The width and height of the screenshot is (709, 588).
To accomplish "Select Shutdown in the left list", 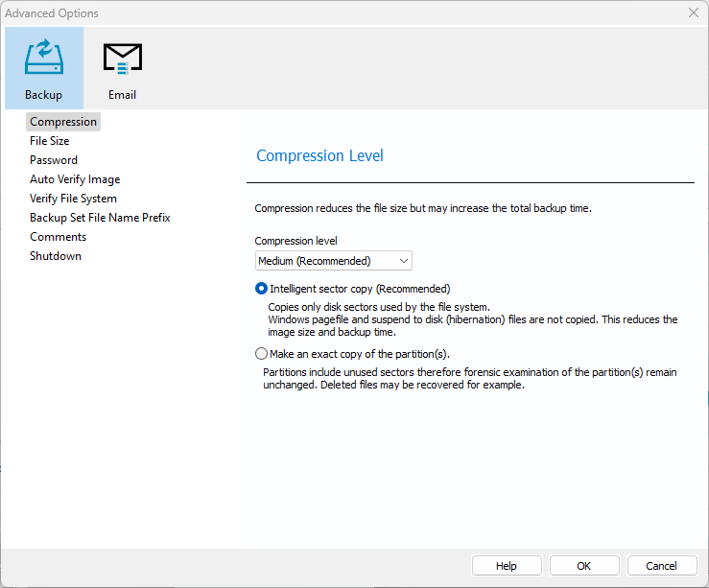I will [56, 256].
